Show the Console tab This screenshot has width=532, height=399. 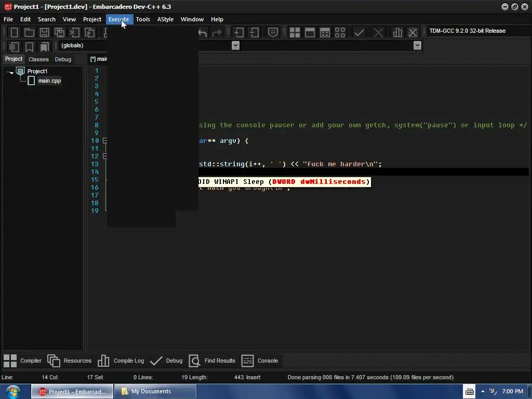pyautogui.click(x=260, y=361)
